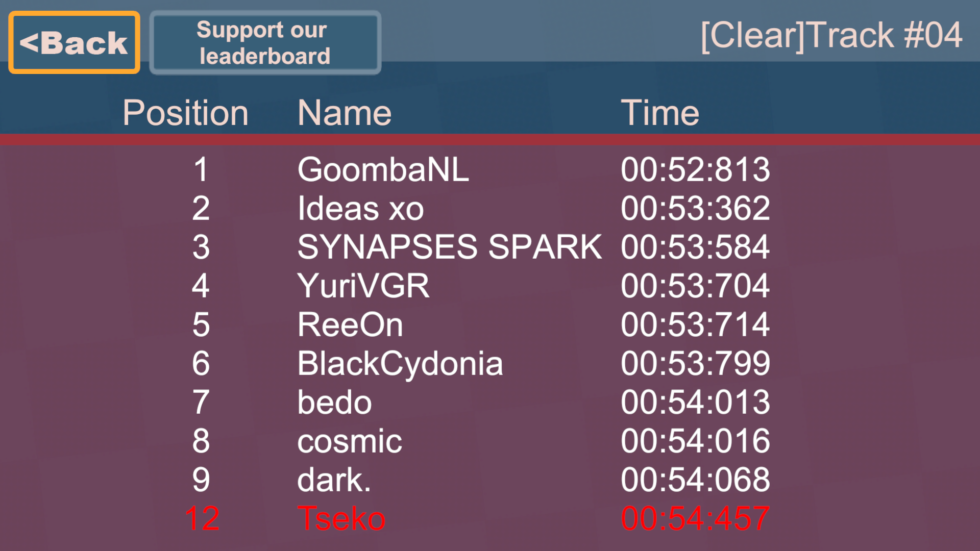Screen dimensions: 980x551
Task: Click BlackCydonia's time 00:53:799
Action: pyautogui.click(x=695, y=363)
